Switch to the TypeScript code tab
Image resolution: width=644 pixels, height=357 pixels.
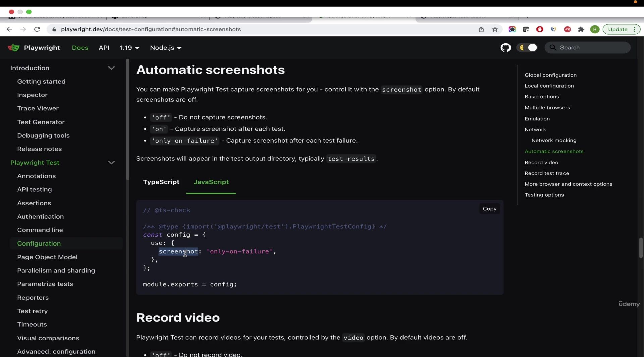tap(161, 182)
